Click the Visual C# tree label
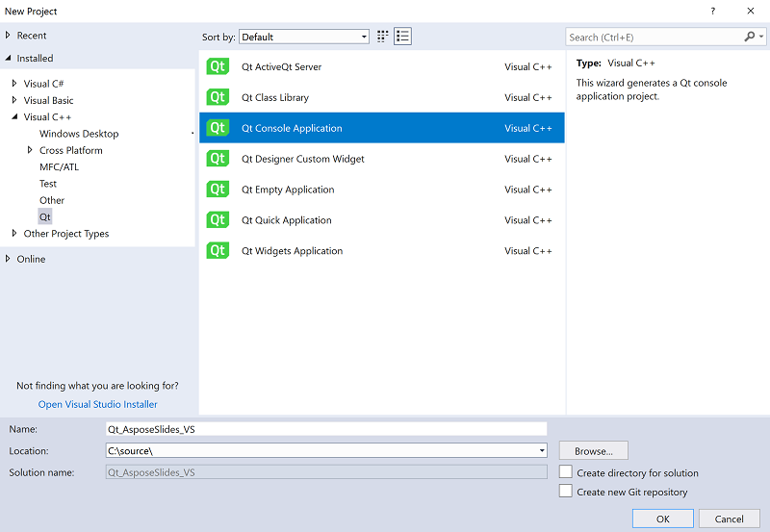Viewport: 770px width, 532px height. 43,84
